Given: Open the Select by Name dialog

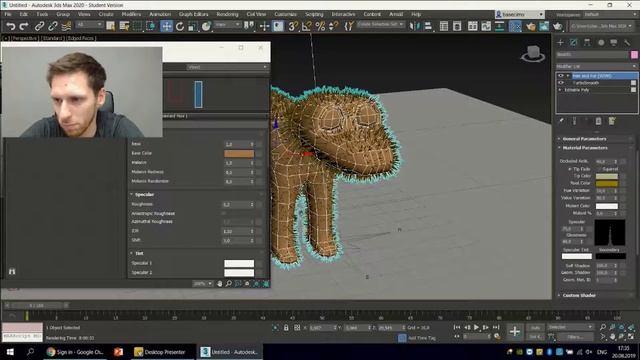Looking at the screenshot, I should click(x=124, y=27).
